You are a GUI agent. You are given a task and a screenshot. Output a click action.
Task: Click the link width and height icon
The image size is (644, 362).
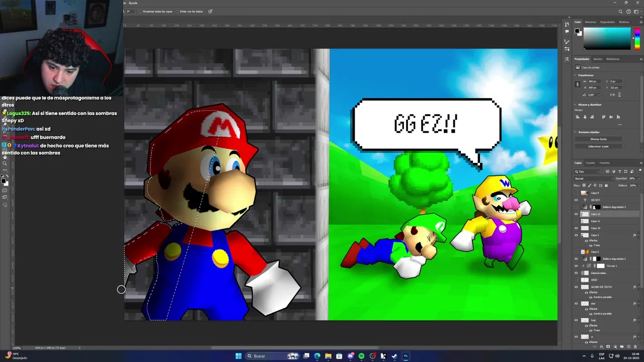click(577, 84)
